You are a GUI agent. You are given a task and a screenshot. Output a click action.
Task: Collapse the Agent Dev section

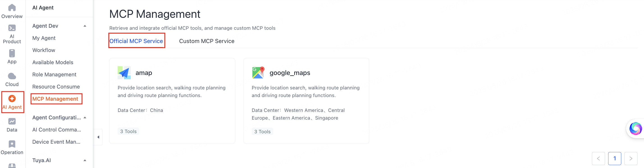[85, 26]
